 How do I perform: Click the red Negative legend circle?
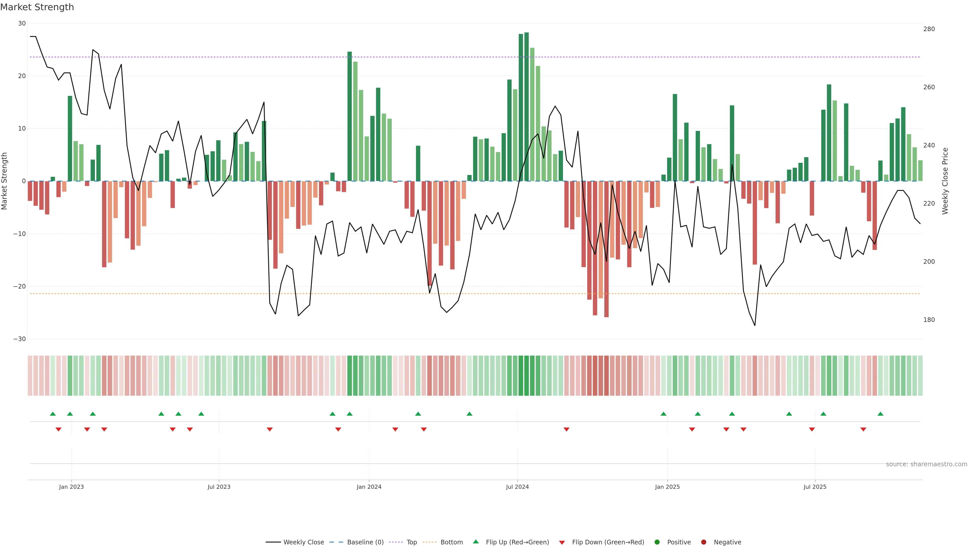point(703,542)
